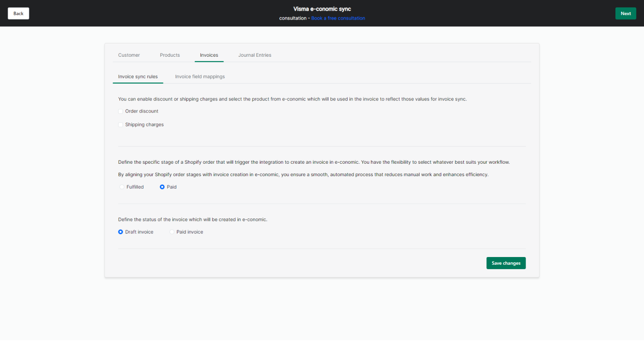Toggle off the Paid trigger option

[x=162, y=187]
